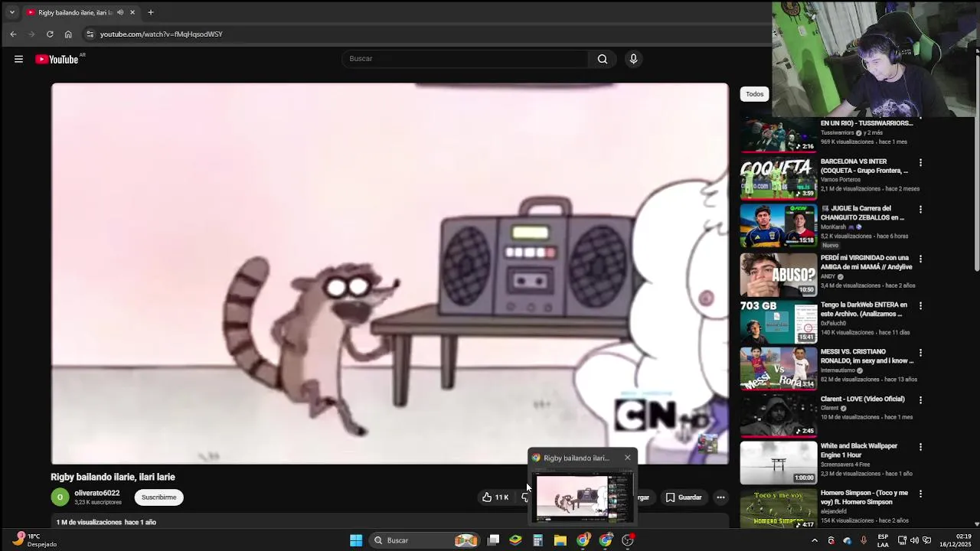Close the Rigby bailando YouTube tab

(x=132, y=12)
